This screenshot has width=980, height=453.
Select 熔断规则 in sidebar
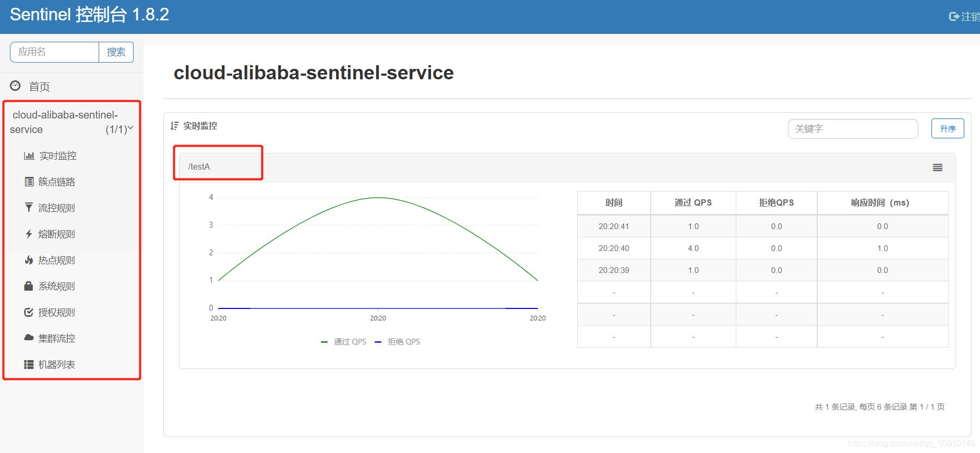[x=57, y=234]
